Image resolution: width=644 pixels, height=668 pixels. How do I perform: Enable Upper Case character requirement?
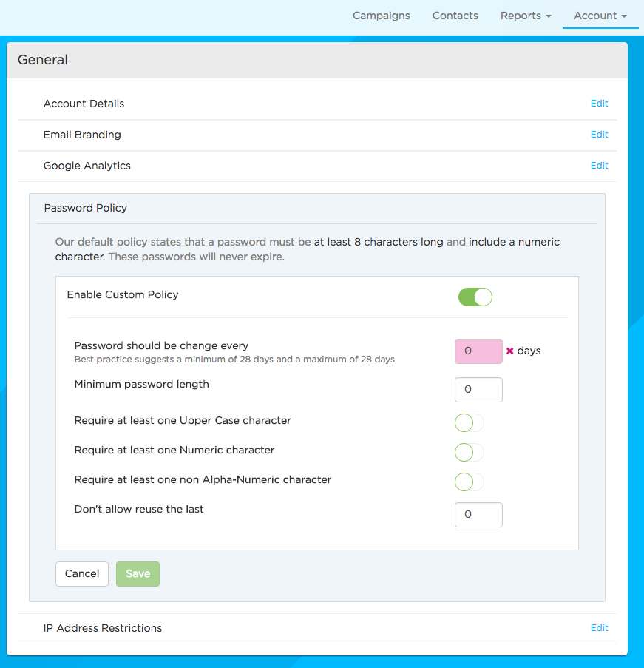pyautogui.click(x=469, y=422)
